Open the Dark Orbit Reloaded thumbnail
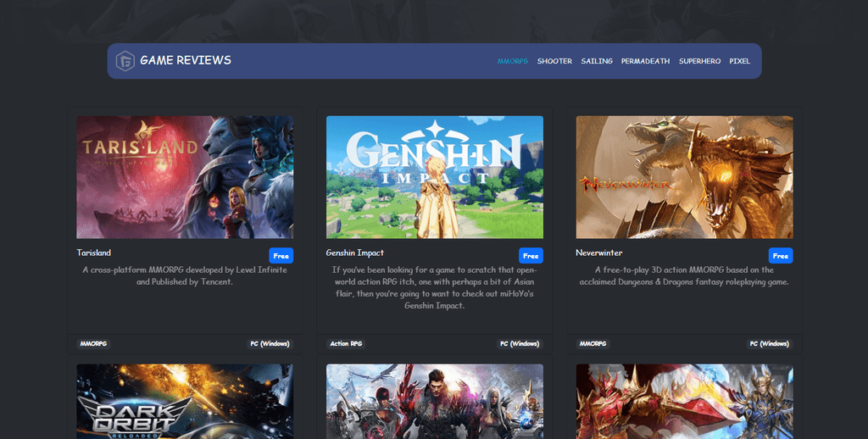868x439 pixels. click(185, 402)
